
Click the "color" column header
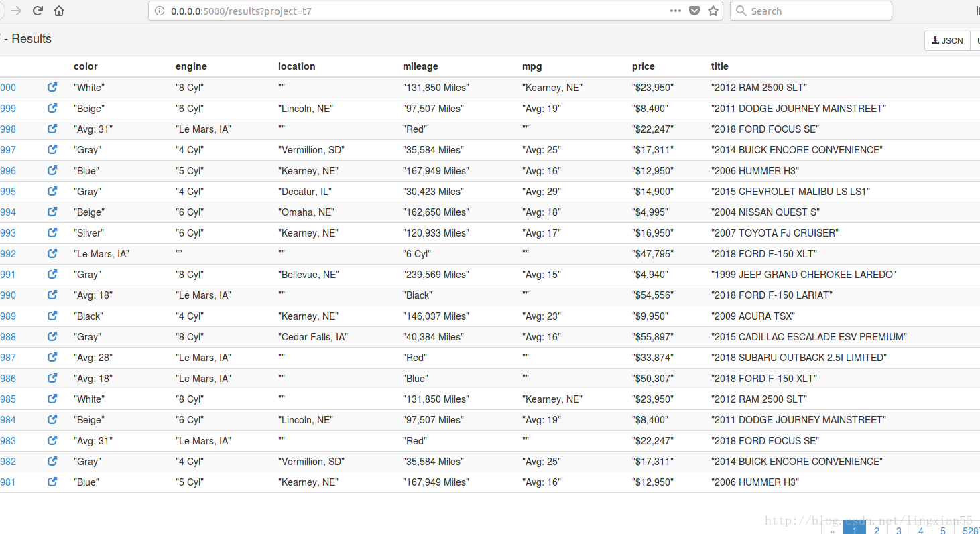pos(86,66)
